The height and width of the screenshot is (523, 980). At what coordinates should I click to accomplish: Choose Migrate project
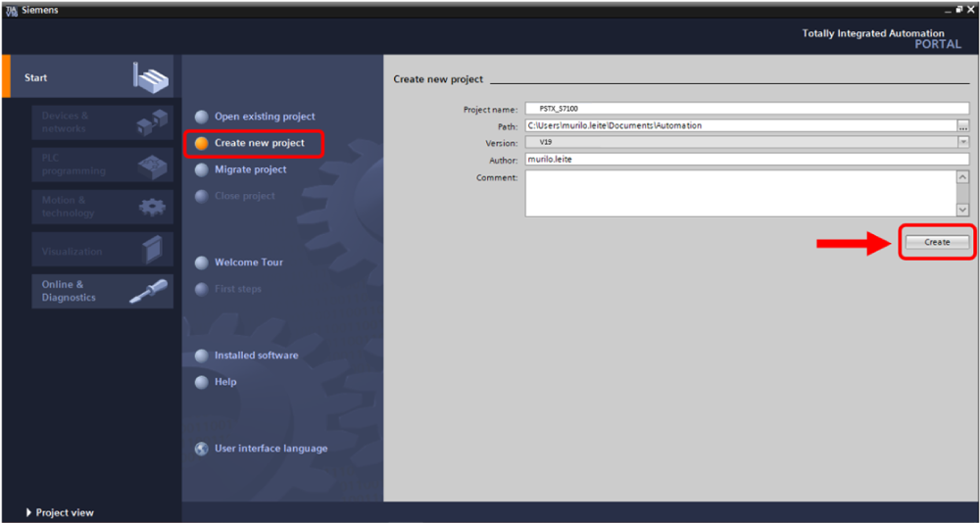(x=251, y=169)
